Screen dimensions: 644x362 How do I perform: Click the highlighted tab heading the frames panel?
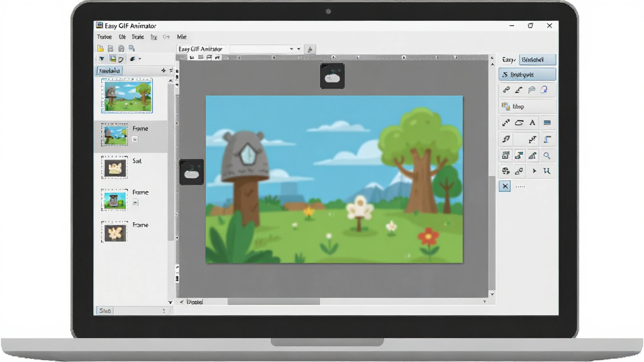(109, 70)
